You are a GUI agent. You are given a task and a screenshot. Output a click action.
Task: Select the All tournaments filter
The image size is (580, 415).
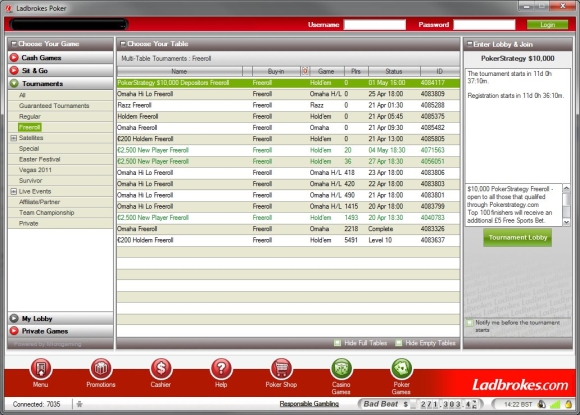pyautogui.click(x=22, y=95)
